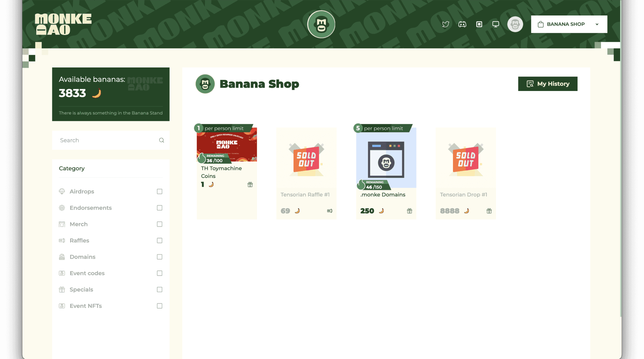Viewport: 644px width, 359px height.
Task: Enable the Airdrops category checkbox
Action: [x=159, y=192]
